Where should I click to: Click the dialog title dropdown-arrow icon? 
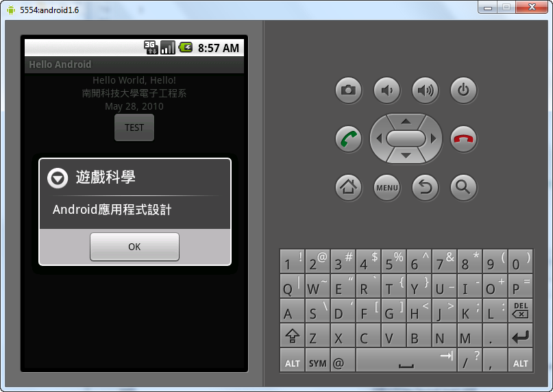[58, 177]
